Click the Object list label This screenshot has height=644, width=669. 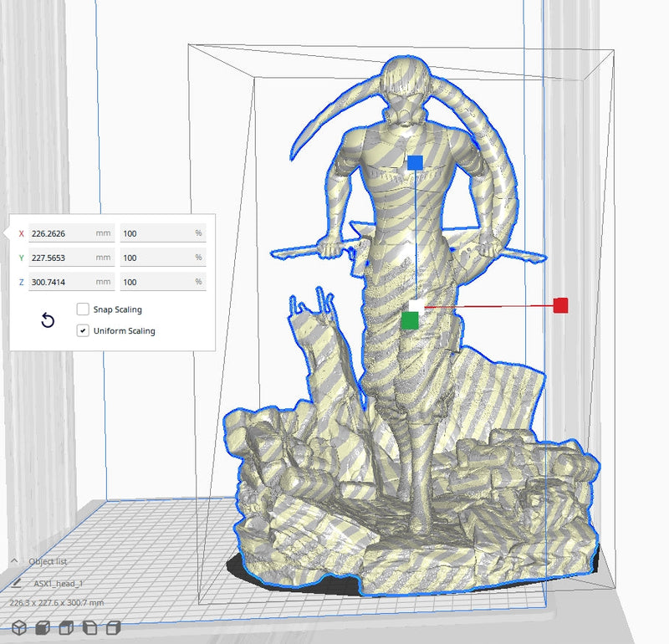tap(48, 561)
